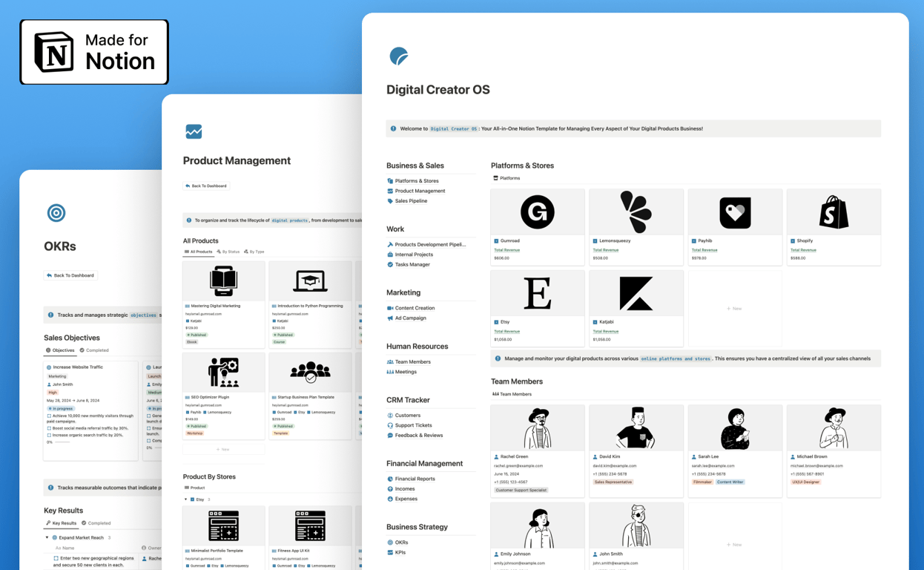Open SEO Optimizer Plugin product card
The width and height of the screenshot is (924, 570).
tap(223, 396)
